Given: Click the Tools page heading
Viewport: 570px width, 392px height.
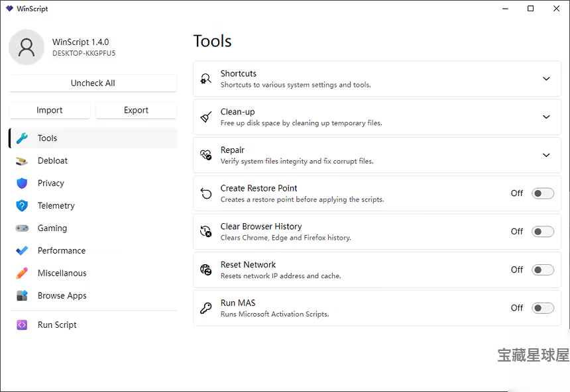Looking at the screenshot, I should tap(212, 41).
